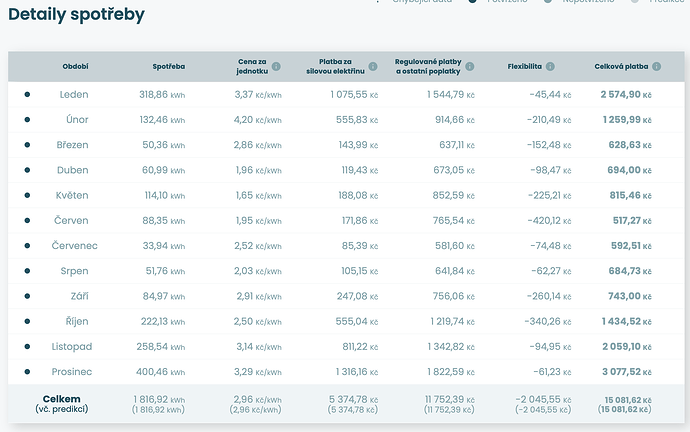Select the Říjen month label
The height and width of the screenshot is (432, 690).
[74, 321]
